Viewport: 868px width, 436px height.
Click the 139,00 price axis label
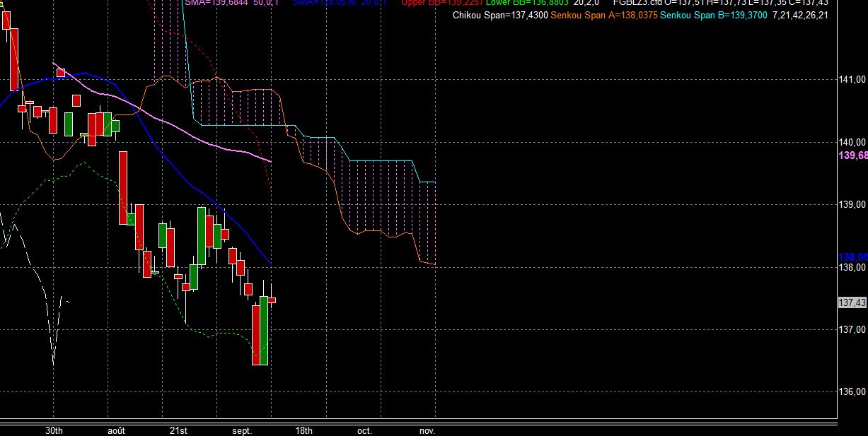[x=852, y=204]
